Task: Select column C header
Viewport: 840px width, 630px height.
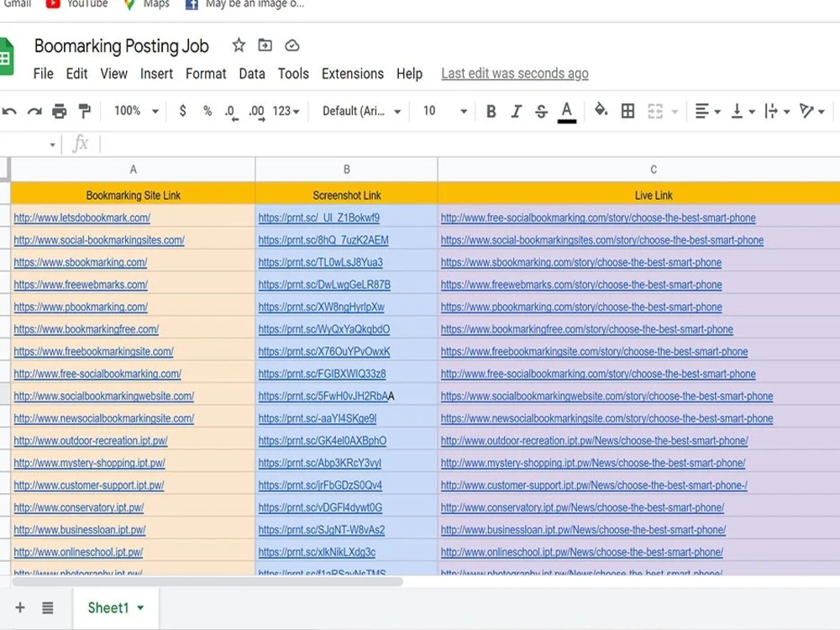Action: pyautogui.click(x=639, y=170)
